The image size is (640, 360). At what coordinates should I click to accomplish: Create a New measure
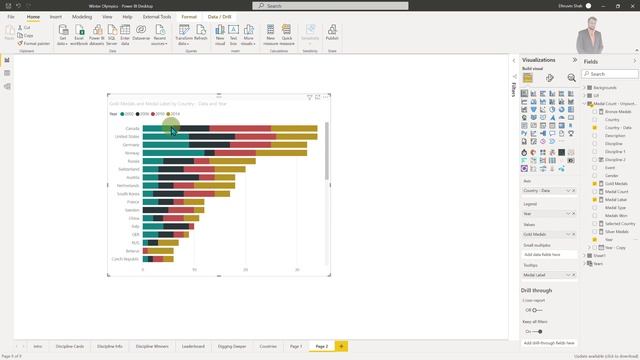[271, 35]
